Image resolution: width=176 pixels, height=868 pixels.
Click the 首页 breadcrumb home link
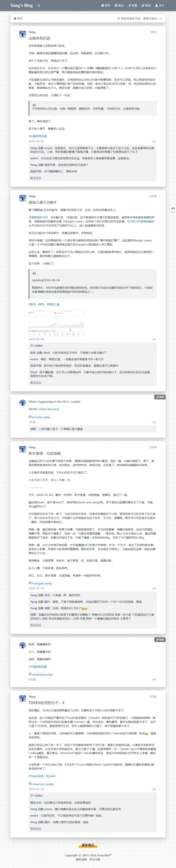point(18,18)
